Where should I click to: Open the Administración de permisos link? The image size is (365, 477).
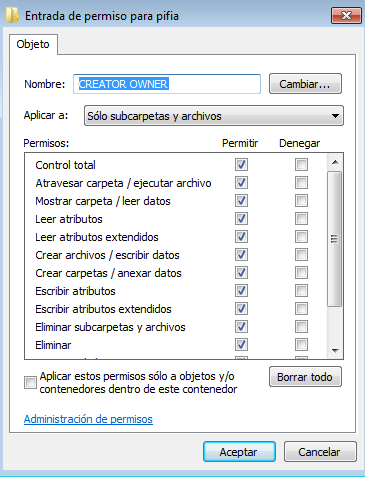[88, 419]
